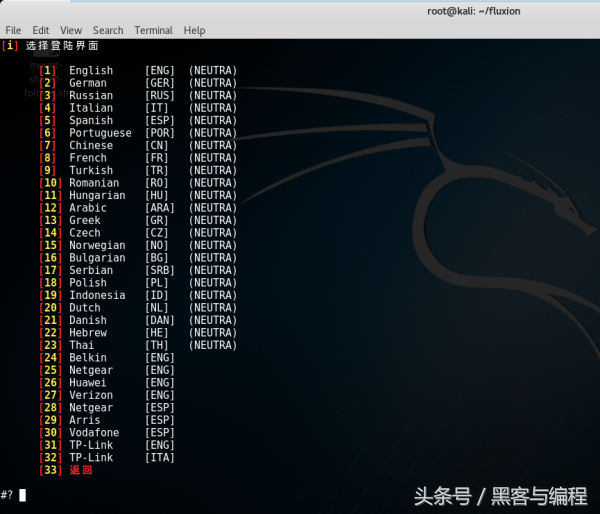Select the '[5] Spanish' row
Image resolution: width=600 pixels, height=514 pixels.
[x=138, y=121]
